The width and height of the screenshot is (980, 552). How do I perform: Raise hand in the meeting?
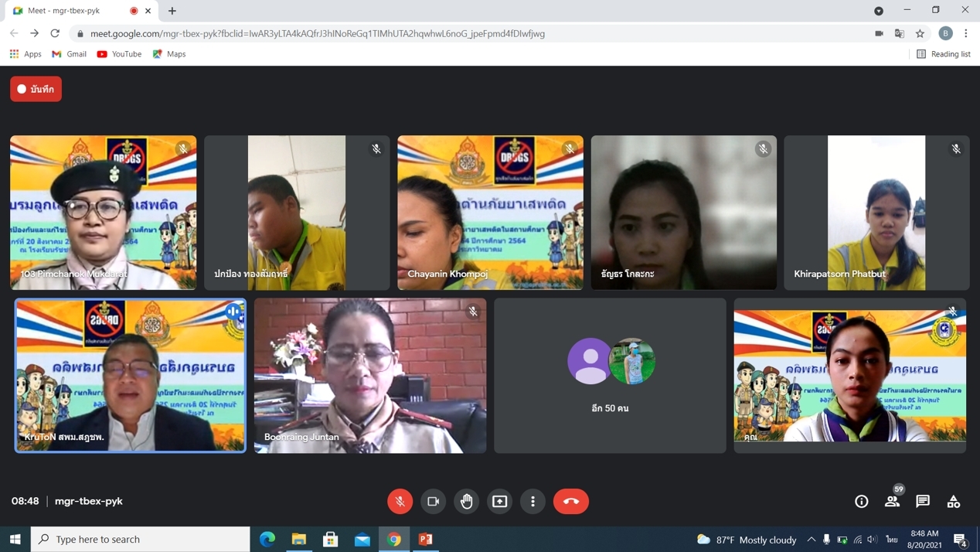[467, 501]
